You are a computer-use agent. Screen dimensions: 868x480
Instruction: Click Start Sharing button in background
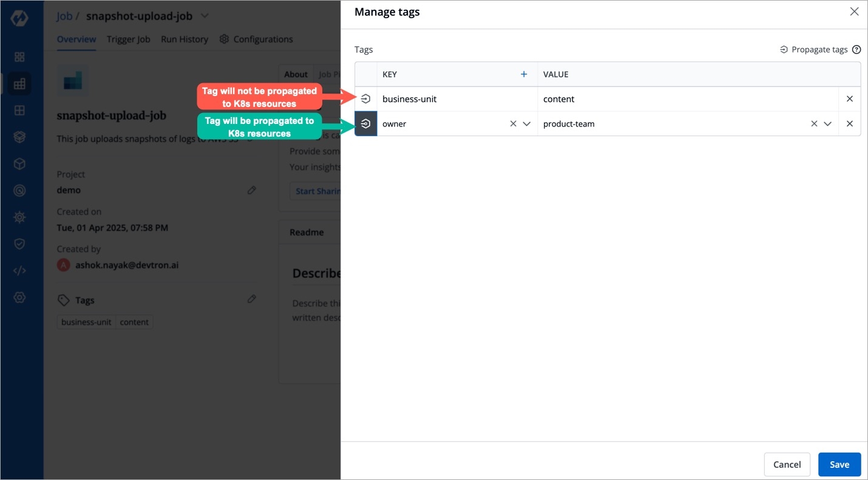(x=316, y=191)
